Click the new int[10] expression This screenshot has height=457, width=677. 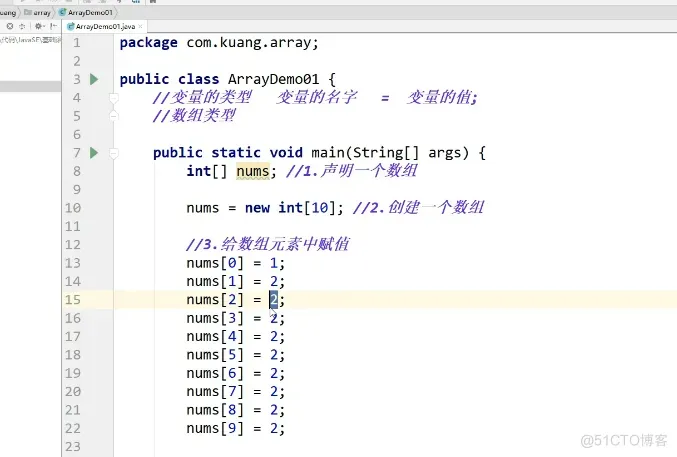[290, 208]
